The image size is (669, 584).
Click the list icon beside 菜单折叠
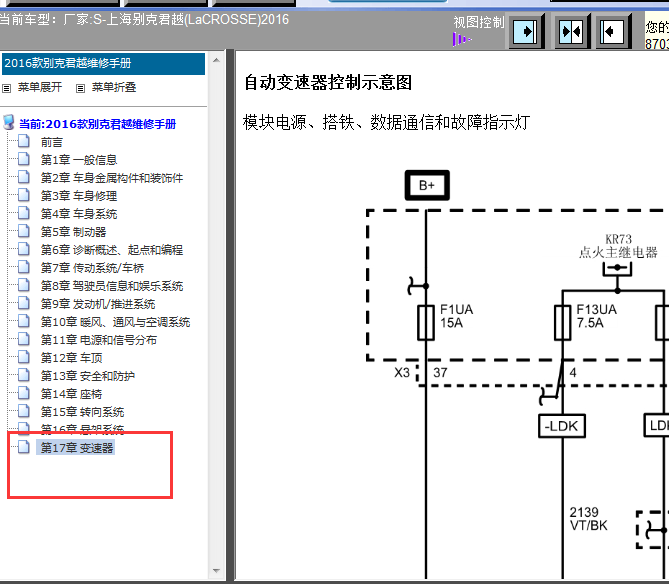point(80,88)
